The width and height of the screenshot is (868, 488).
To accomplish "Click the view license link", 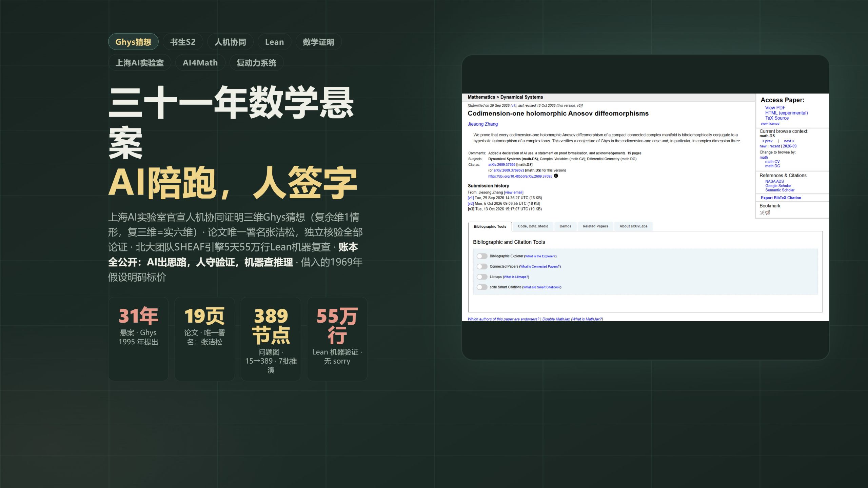I will point(770,124).
